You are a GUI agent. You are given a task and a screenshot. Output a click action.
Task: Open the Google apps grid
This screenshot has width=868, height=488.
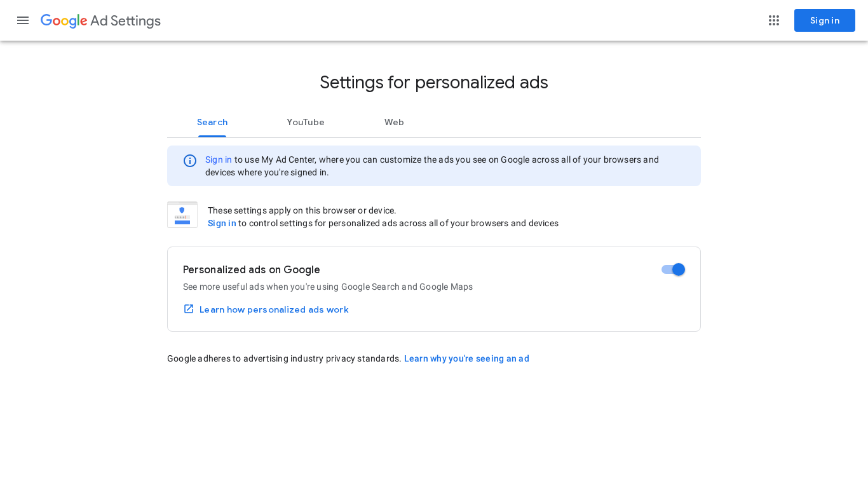coord(774,20)
